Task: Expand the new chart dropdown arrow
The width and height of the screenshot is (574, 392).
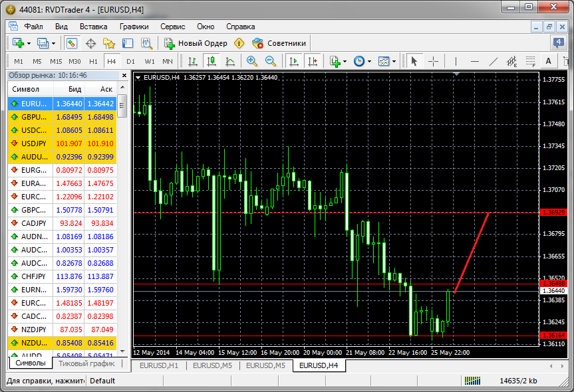Action: 29,43
